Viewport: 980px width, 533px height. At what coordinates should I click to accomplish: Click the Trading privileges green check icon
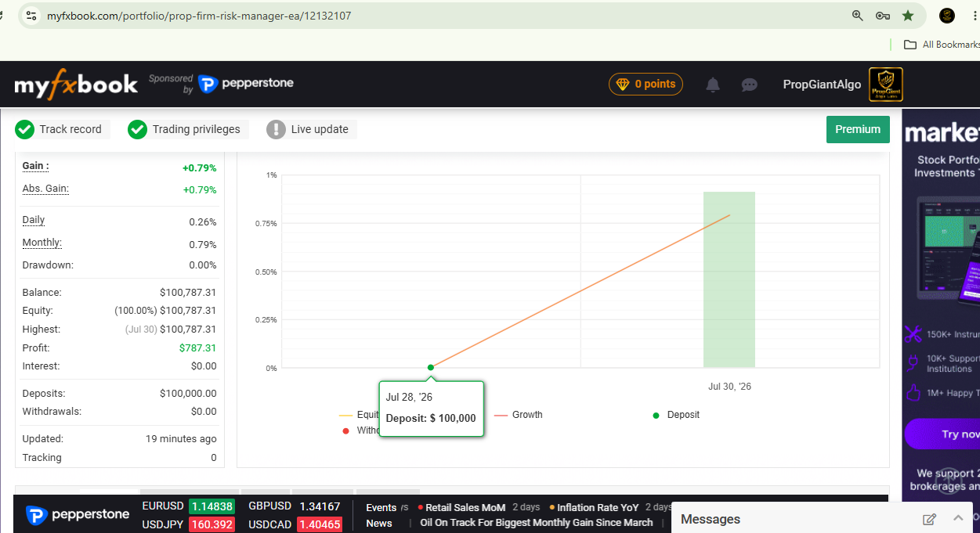(x=138, y=129)
